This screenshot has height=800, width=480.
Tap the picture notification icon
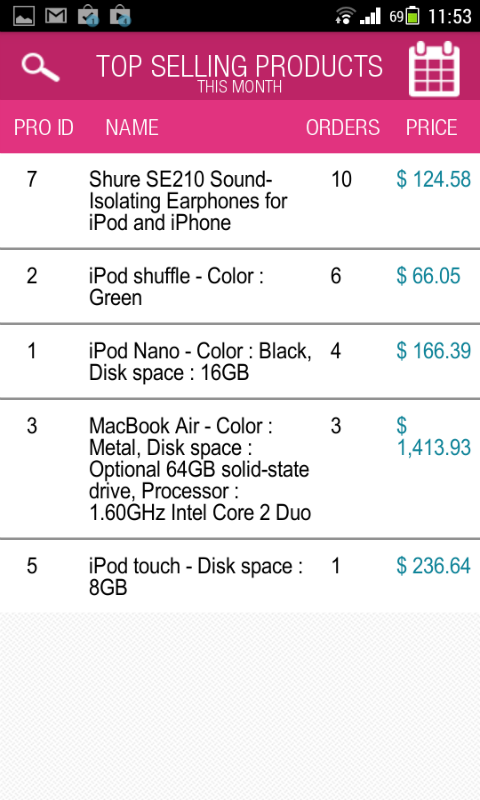[x=23, y=15]
